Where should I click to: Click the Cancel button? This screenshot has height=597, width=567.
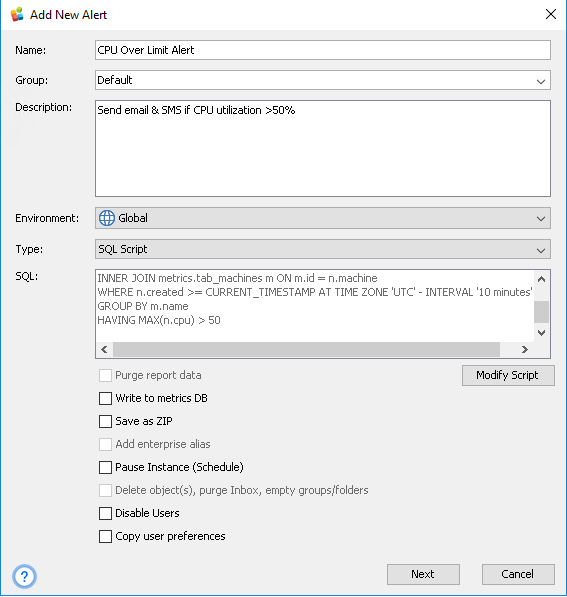pos(518,574)
